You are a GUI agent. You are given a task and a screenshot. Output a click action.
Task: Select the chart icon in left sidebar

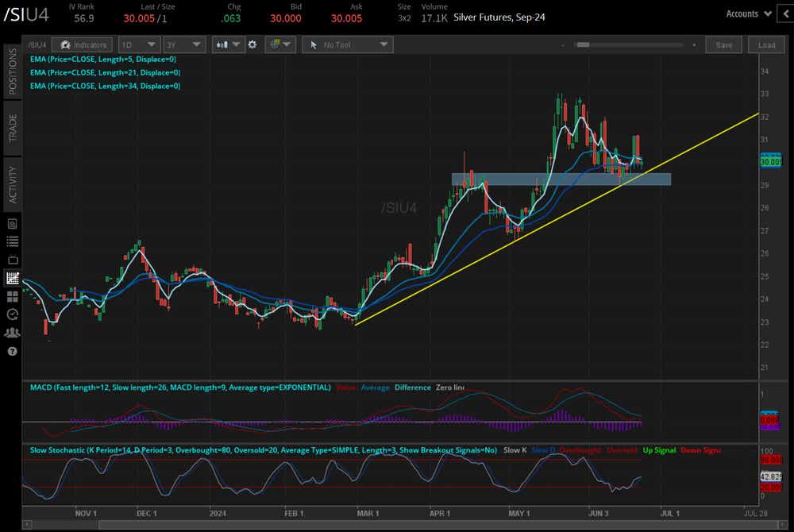[x=12, y=278]
